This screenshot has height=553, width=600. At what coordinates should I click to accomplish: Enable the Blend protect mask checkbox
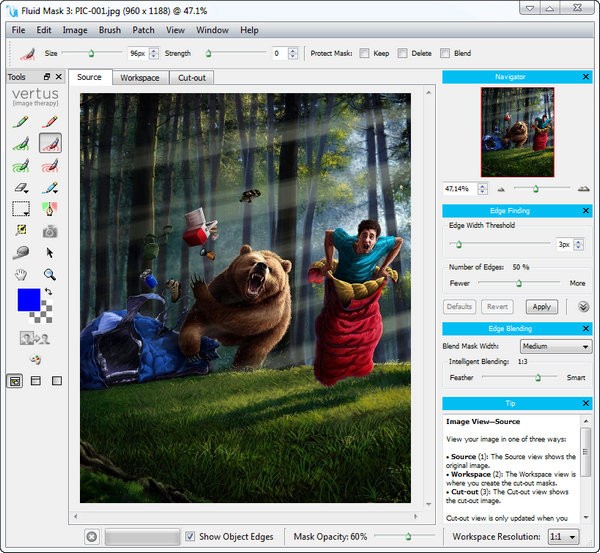tap(445, 53)
